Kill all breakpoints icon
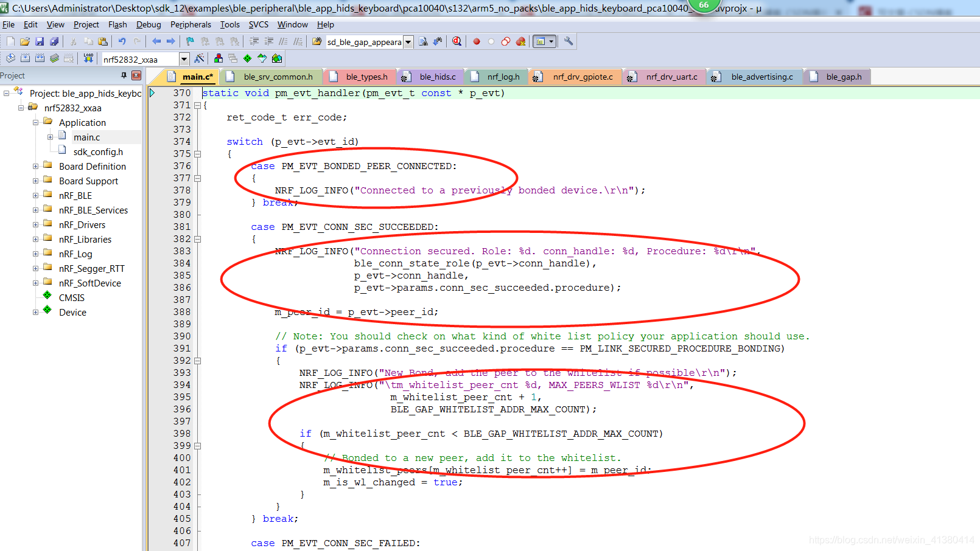Screen dimensions: 980x551 [520, 41]
